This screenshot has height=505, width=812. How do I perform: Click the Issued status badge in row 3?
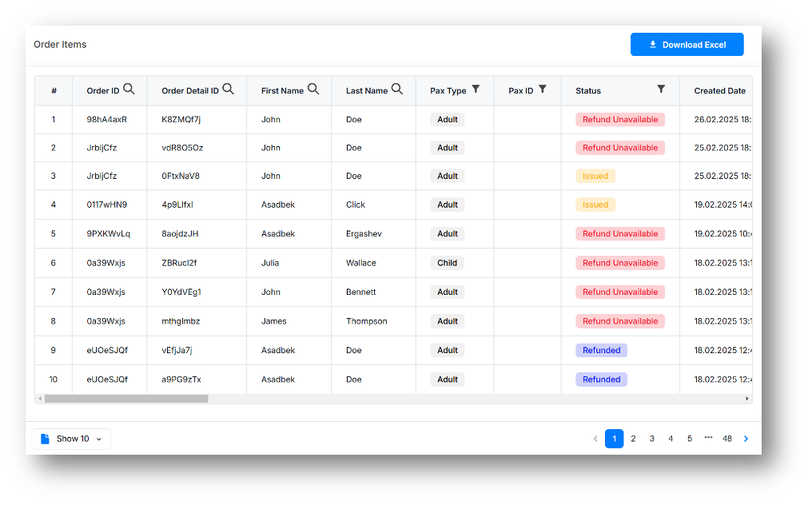click(595, 176)
